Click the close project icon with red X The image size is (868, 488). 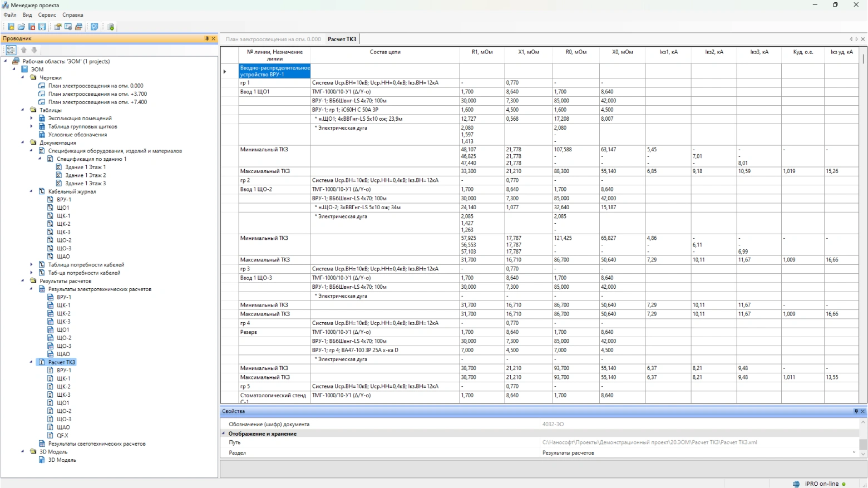pyautogui.click(x=32, y=27)
